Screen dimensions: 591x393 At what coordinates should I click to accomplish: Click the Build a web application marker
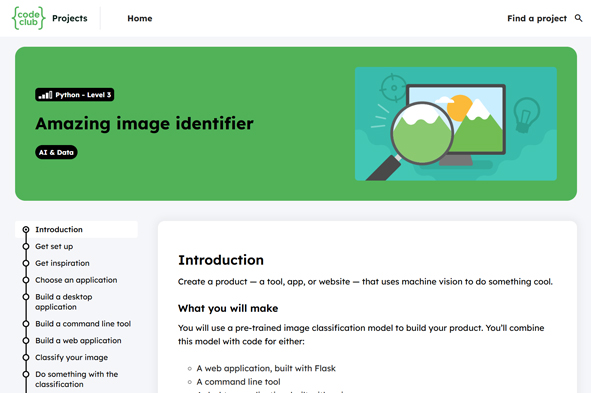tap(26, 341)
